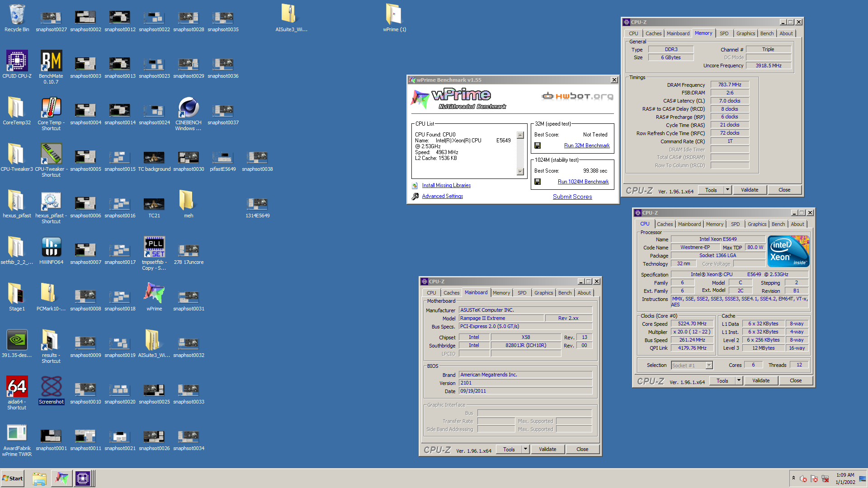Image resolution: width=868 pixels, height=488 pixels.
Task: Click DRAM Frequency value 783.7 MHz
Action: [730, 84]
